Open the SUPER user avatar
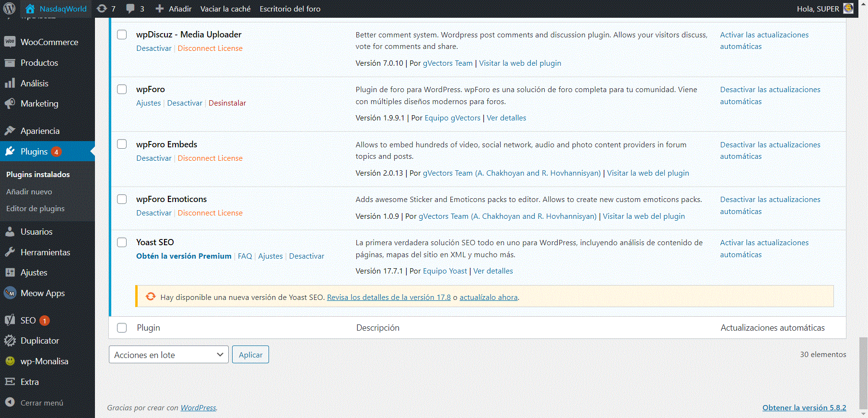Screen dimensions: 868x418 (848, 9)
